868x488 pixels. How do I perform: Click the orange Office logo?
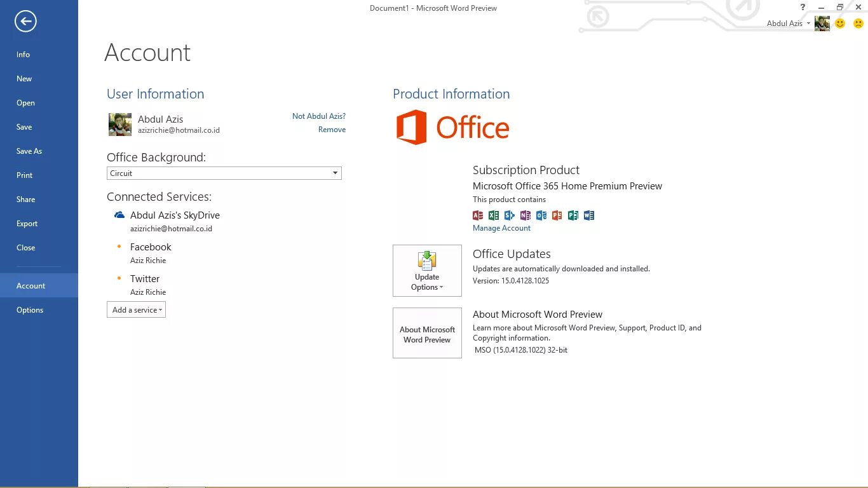coord(452,127)
